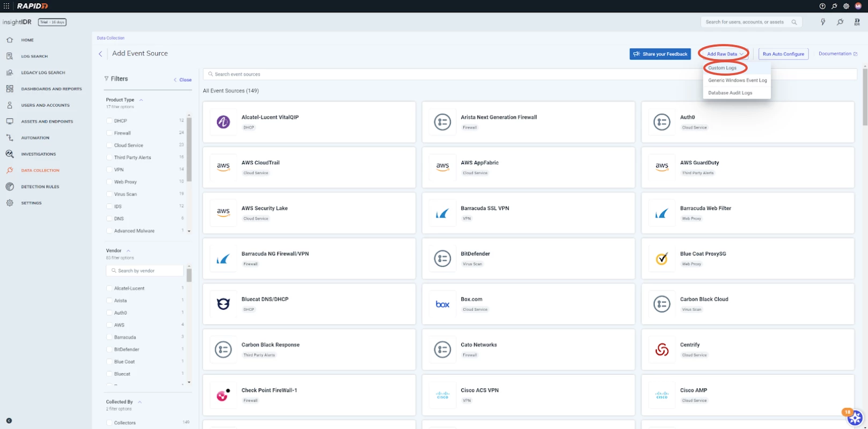
Task: Open the AWS GuardDuty event source card
Action: [748, 168]
